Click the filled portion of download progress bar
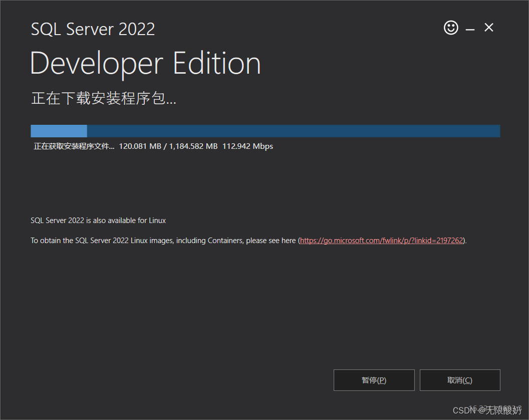529x420 pixels. 59,131
